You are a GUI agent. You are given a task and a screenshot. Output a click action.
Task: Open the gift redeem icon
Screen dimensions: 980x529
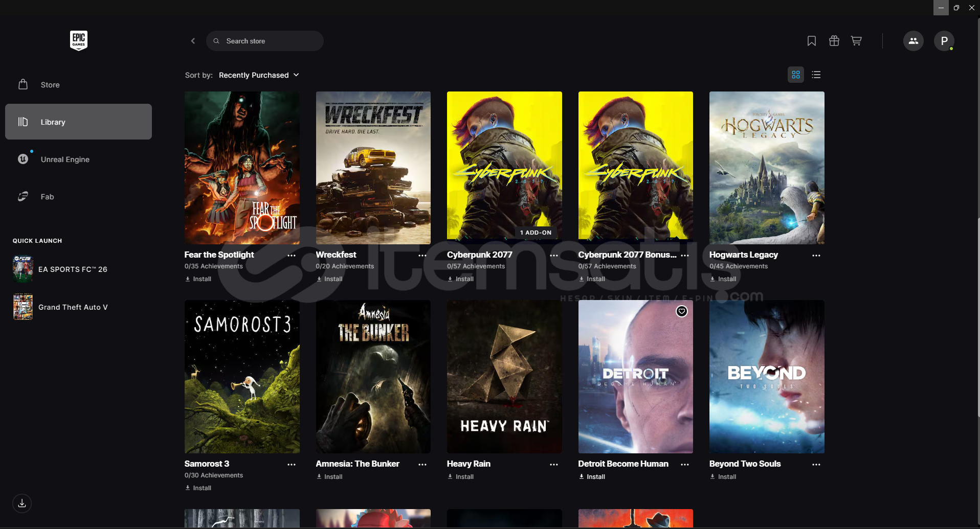[834, 41]
